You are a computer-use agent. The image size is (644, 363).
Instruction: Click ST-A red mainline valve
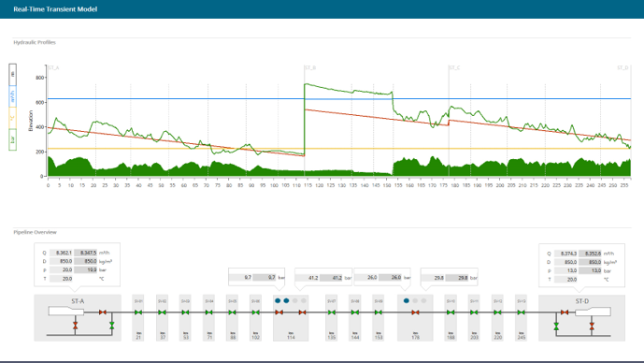click(103, 312)
